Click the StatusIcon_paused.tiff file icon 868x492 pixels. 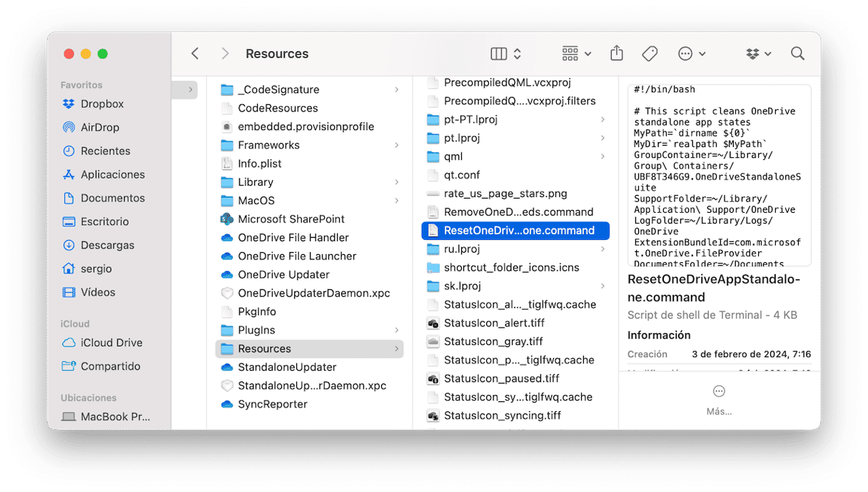tap(433, 378)
